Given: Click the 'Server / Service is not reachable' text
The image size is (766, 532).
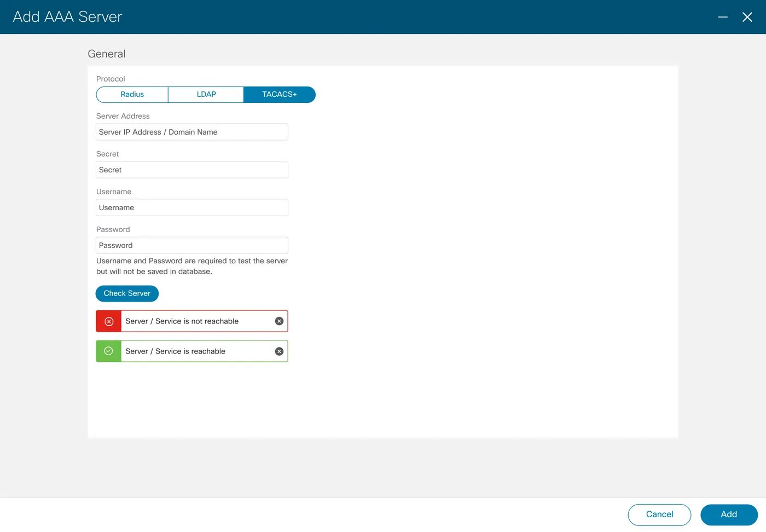Looking at the screenshot, I should pyautogui.click(x=182, y=321).
